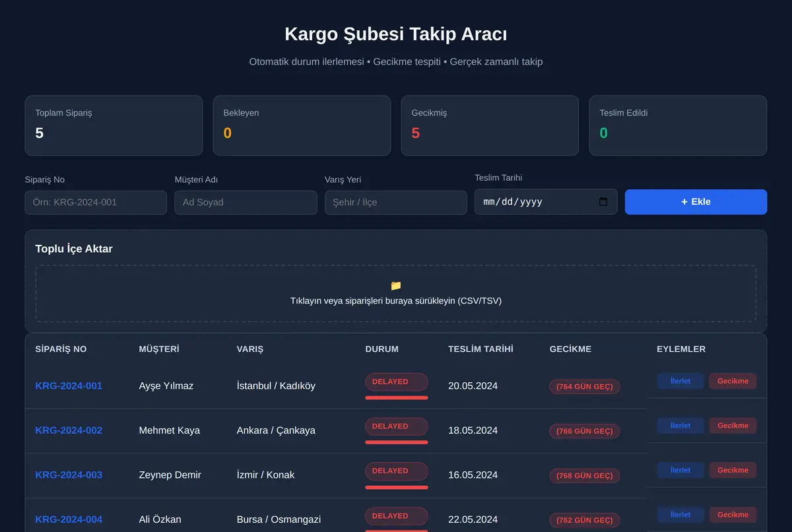Click the Toplu İçe Aktar heading
The height and width of the screenshot is (532, 792).
point(74,249)
